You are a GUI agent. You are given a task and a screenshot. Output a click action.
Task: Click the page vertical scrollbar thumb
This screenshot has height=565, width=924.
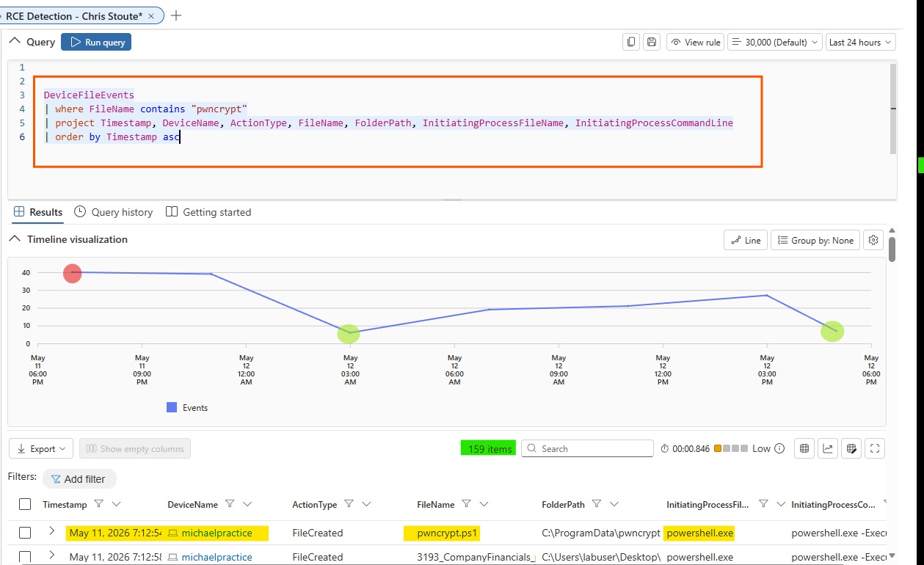(892, 249)
